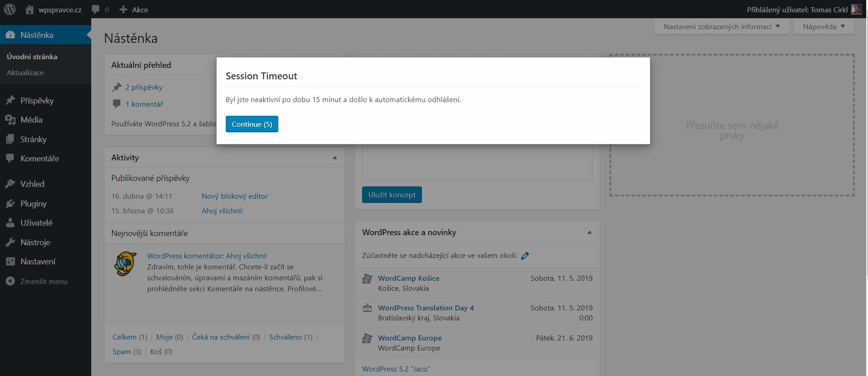The image size is (868, 376).
Task: Open the WordCamp Košice event link
Action: pyautogui.click(x=409, y=278)
